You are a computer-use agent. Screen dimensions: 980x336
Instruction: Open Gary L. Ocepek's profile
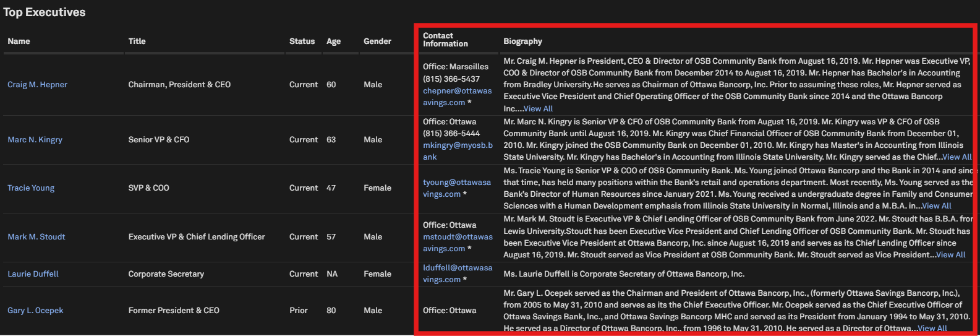click(35, 311)
